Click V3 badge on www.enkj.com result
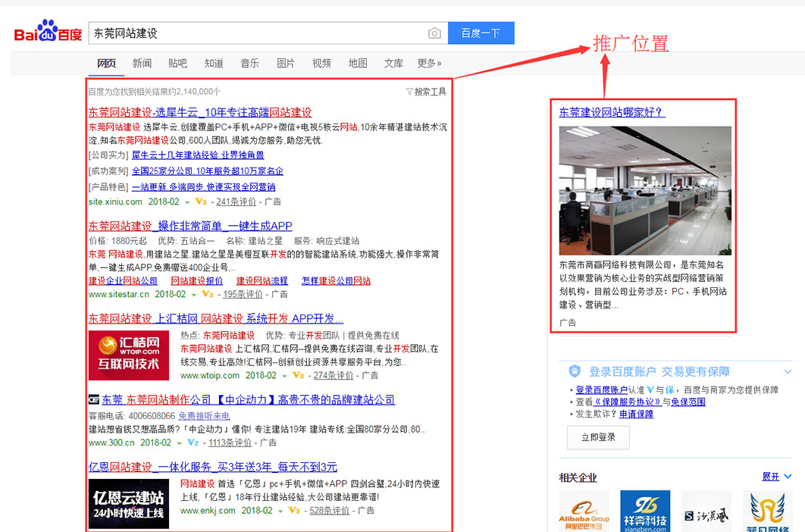This screenshot has height=532, width=805. (293, 511)
